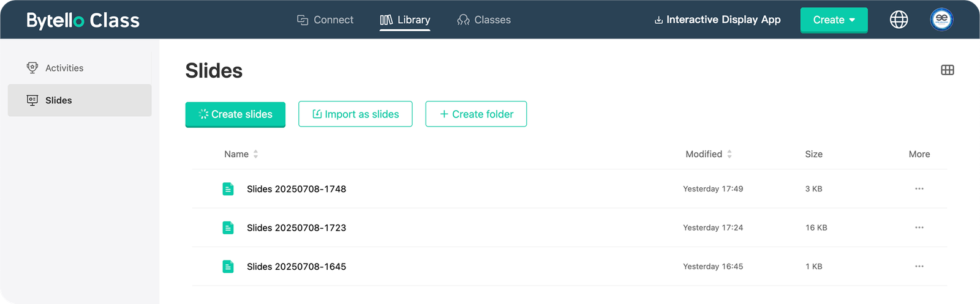Expand the Create dropdown menu

(834, 20)
